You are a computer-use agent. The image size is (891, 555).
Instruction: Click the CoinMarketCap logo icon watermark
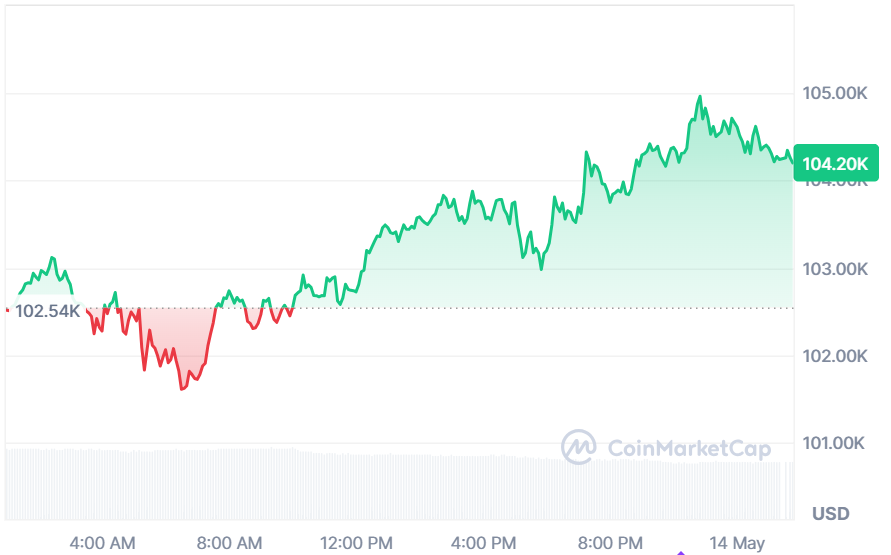(578, 447)
